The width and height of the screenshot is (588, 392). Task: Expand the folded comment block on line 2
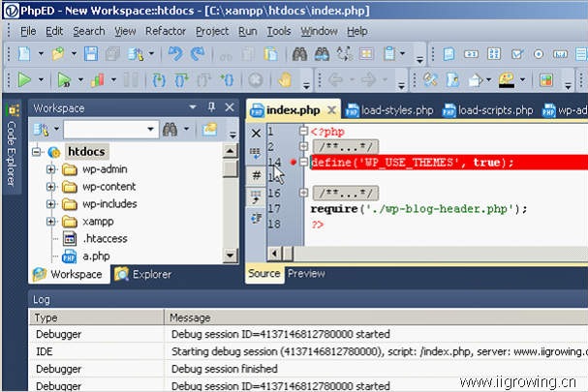303,146
